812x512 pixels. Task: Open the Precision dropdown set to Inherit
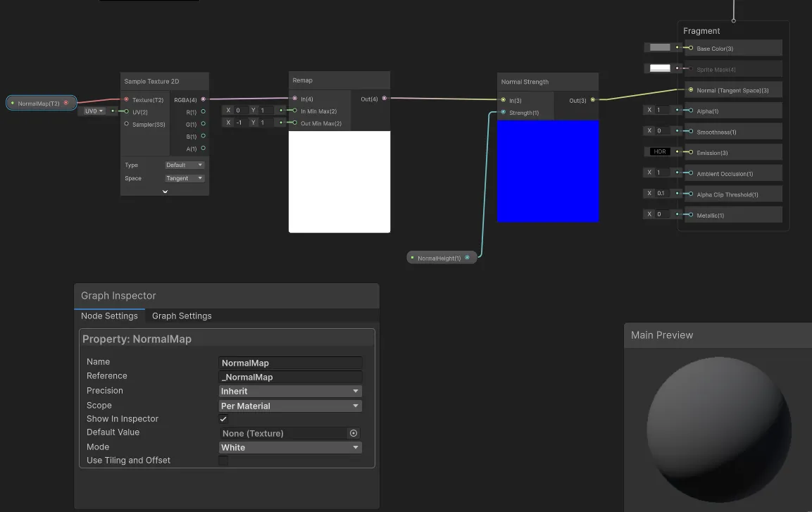pyautogui.click(x=289, y=390)
